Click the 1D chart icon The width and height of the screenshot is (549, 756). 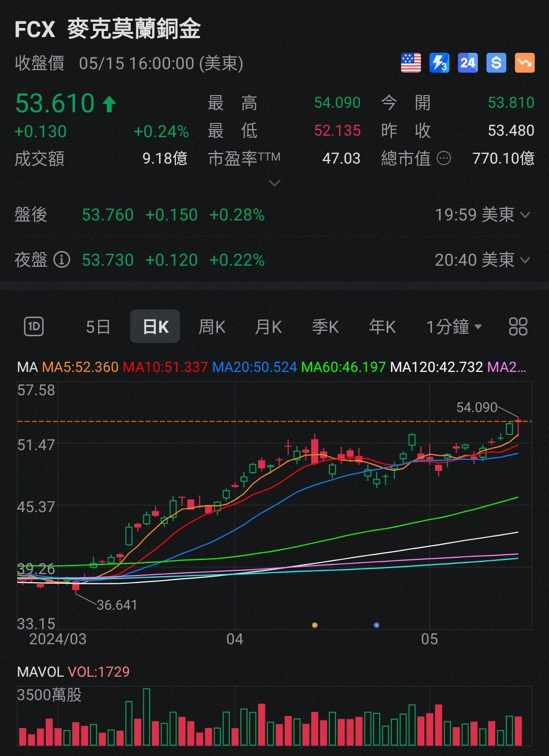click(x=35, y=327)
